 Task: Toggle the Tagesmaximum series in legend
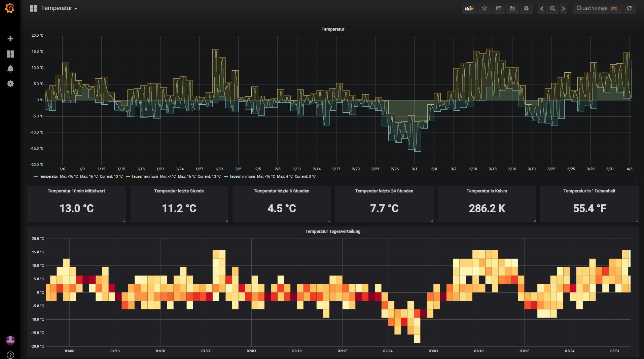pos(144,176)
